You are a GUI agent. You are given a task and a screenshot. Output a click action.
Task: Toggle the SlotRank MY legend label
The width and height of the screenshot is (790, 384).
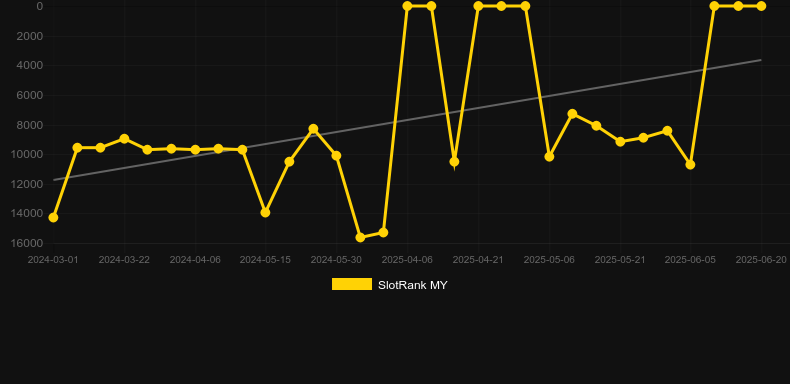point(412,285)
